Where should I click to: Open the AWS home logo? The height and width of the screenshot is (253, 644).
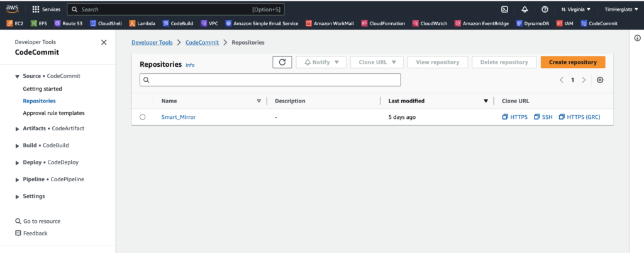[x=12, y=9]
